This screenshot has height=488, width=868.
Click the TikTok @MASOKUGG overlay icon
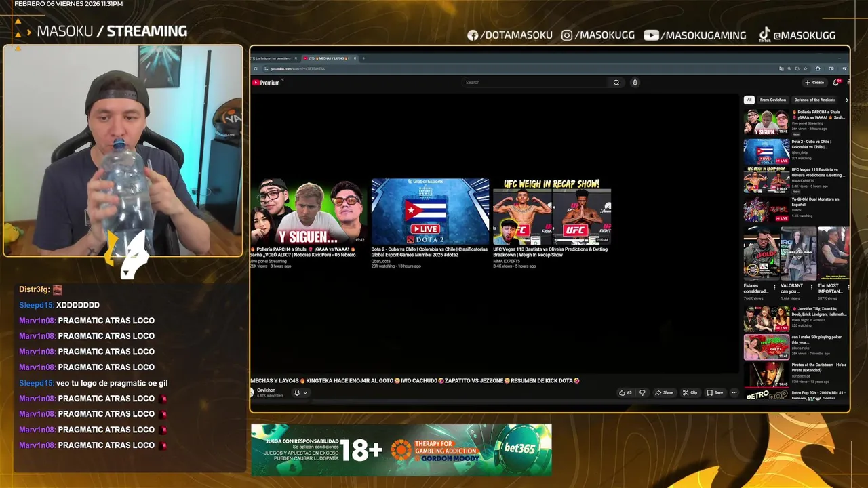coord(764,35)
